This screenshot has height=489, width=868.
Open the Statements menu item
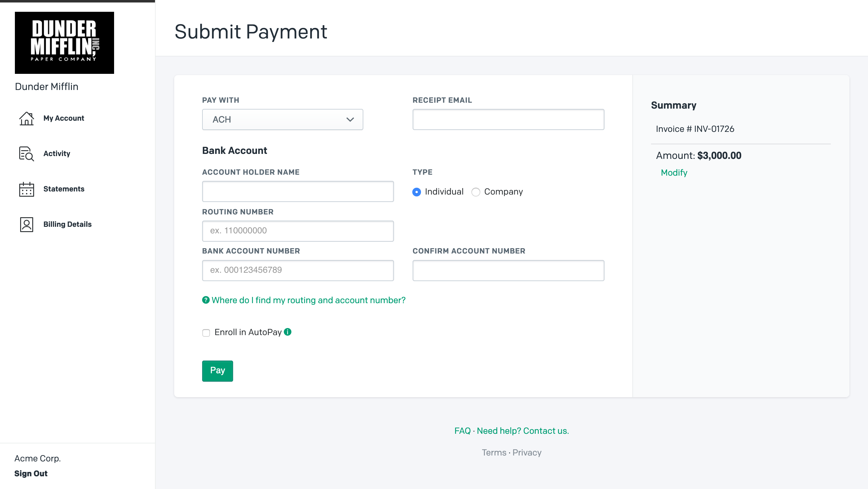tap(64, 189)
